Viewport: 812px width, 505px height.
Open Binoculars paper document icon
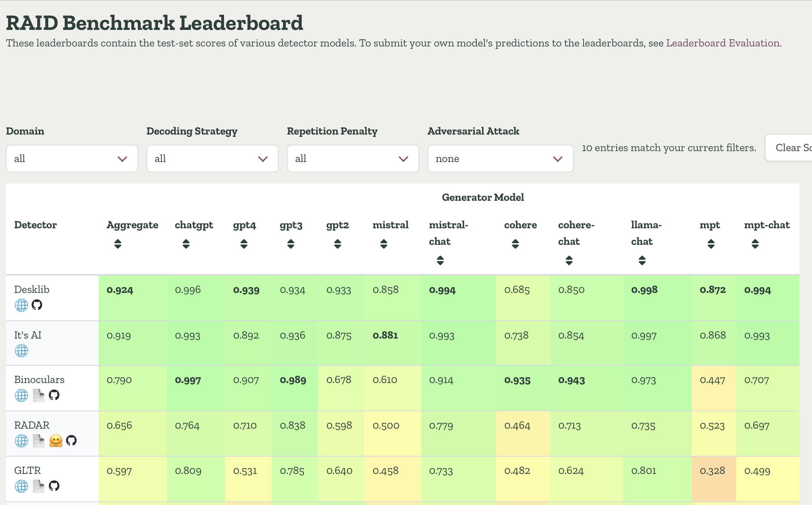click(38, 395)
